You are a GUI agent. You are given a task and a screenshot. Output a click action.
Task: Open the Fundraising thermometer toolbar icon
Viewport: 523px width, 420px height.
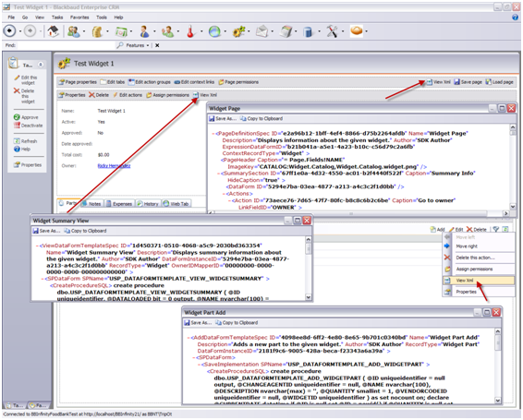click(x=190, y=31)
